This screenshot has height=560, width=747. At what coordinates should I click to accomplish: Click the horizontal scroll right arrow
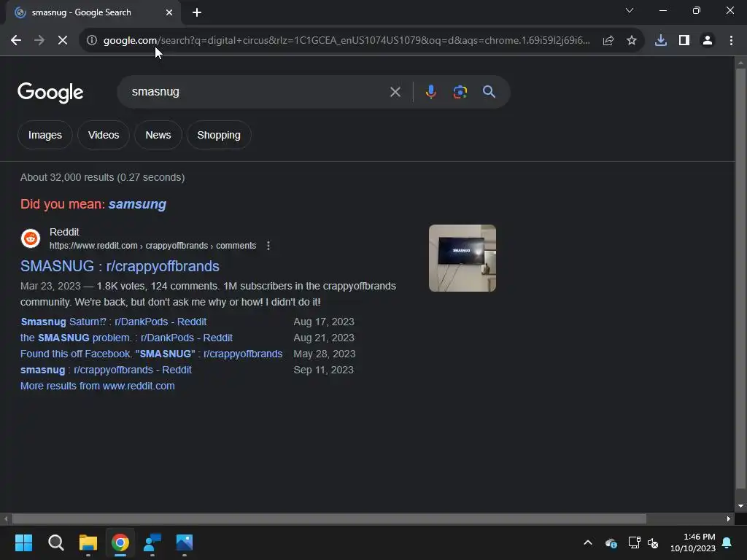[x=729, y=518]
